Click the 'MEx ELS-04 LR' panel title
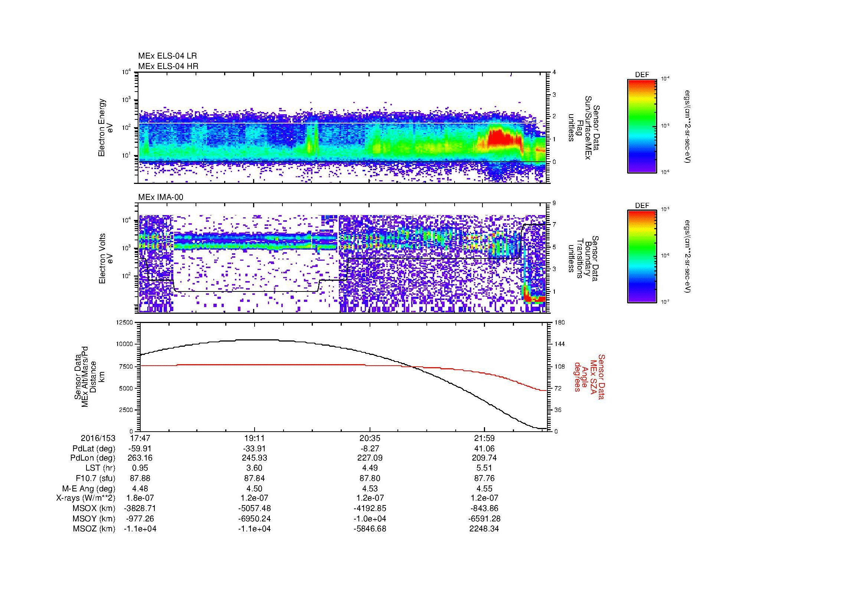The height and width of the screenshot is (613, 868). point(167,56)
